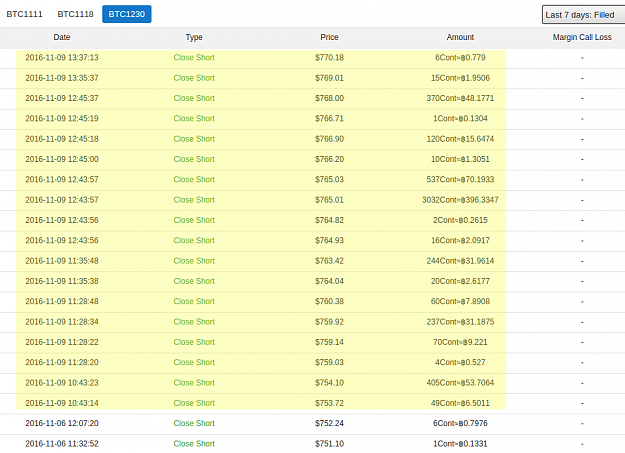Click the price $754.10
Screen dimensions: 625x453
click(329, 383)
